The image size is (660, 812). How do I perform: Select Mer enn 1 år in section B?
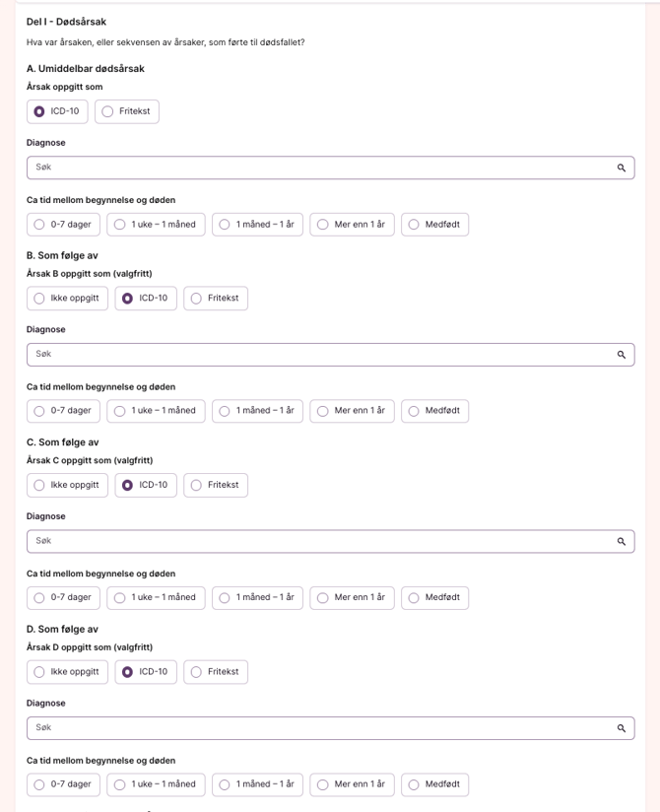[323, 411]
